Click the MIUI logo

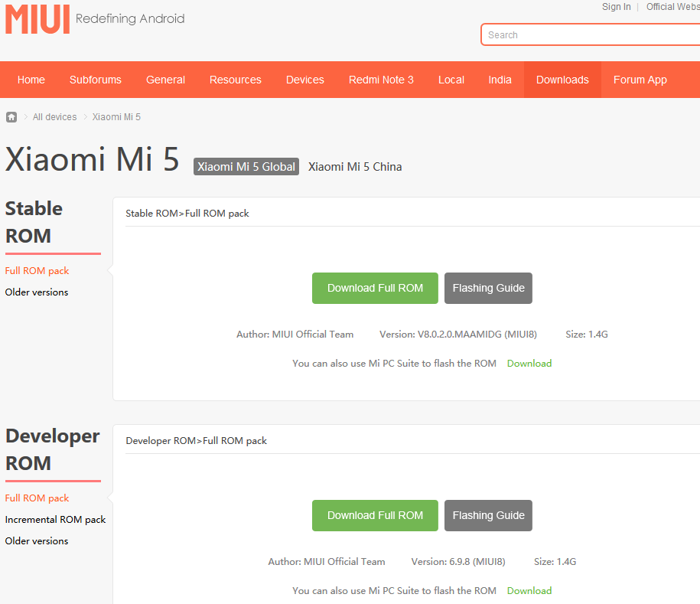(37, 19)
